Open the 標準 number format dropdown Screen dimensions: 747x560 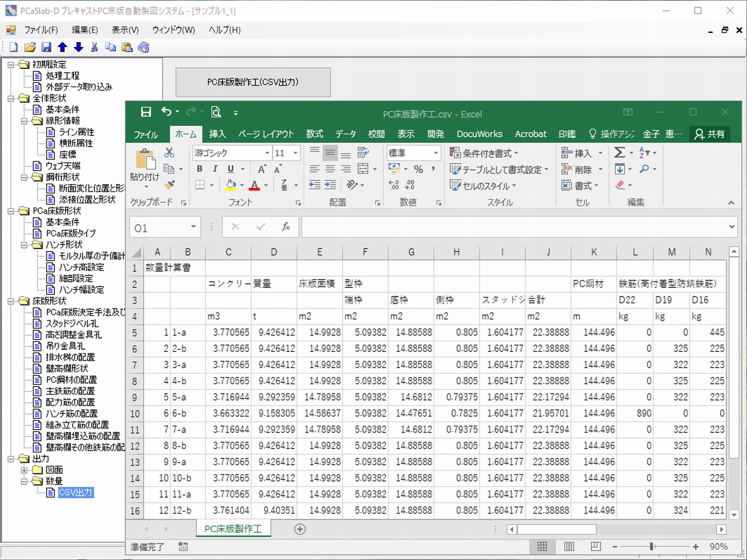point(436,153)
